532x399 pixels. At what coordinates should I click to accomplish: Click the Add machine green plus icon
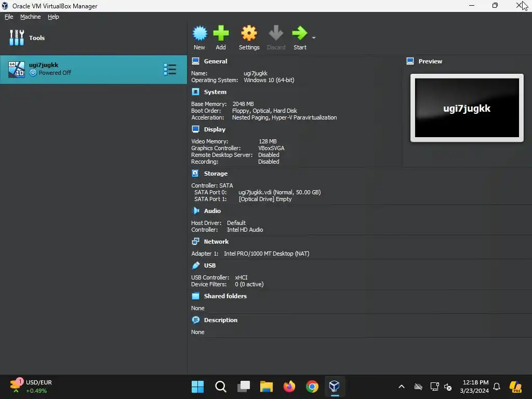pyautogui.click(x=221, y=33)
